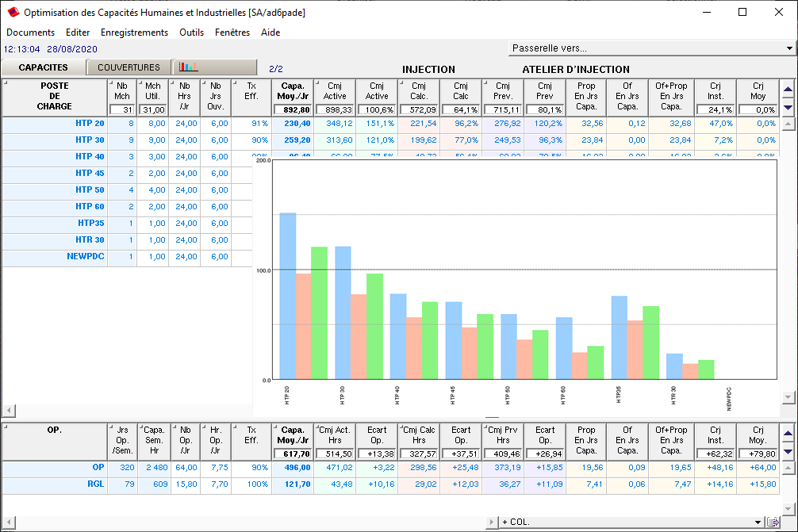Click the app logo in title bar
798x532 pixels.
pos(13,12)
